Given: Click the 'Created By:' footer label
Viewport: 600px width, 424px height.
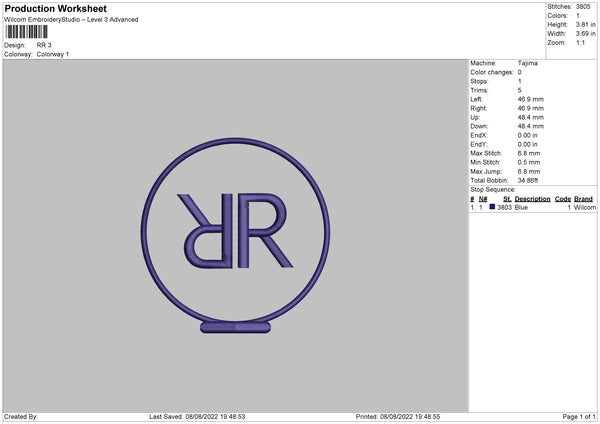Looking at the screenshot, I should pos(21,417).
